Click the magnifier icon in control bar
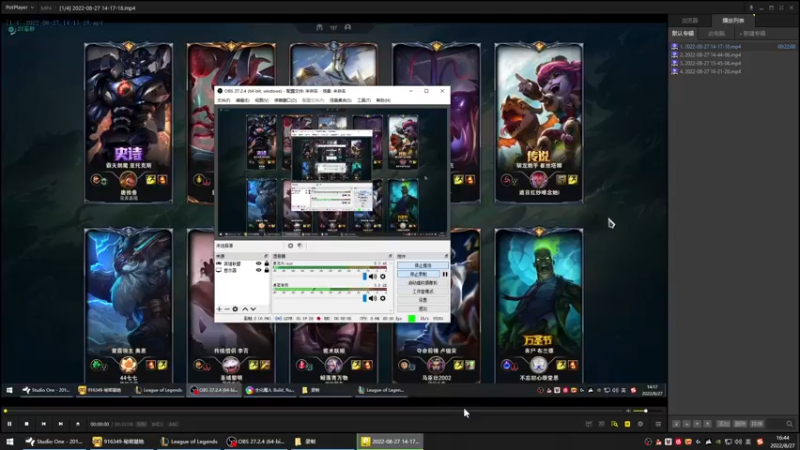Screen dimensions: 800x450 point(614,424)
